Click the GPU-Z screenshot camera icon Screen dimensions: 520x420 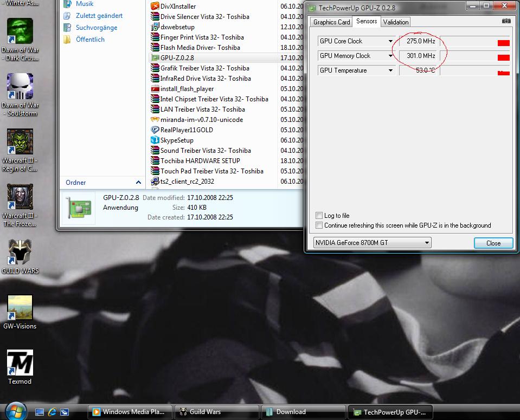click(x=506, y=21)
